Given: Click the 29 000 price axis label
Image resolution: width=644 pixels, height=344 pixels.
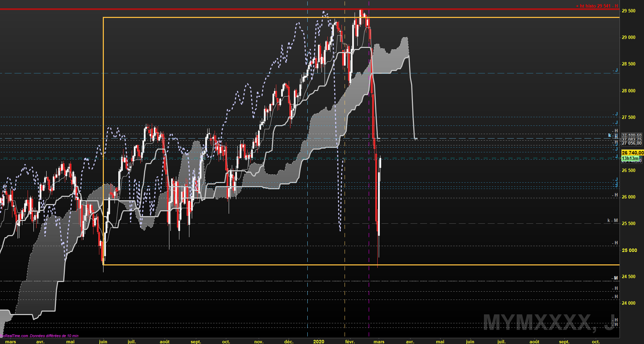Looking at the screenshot, I should [628, 38].
